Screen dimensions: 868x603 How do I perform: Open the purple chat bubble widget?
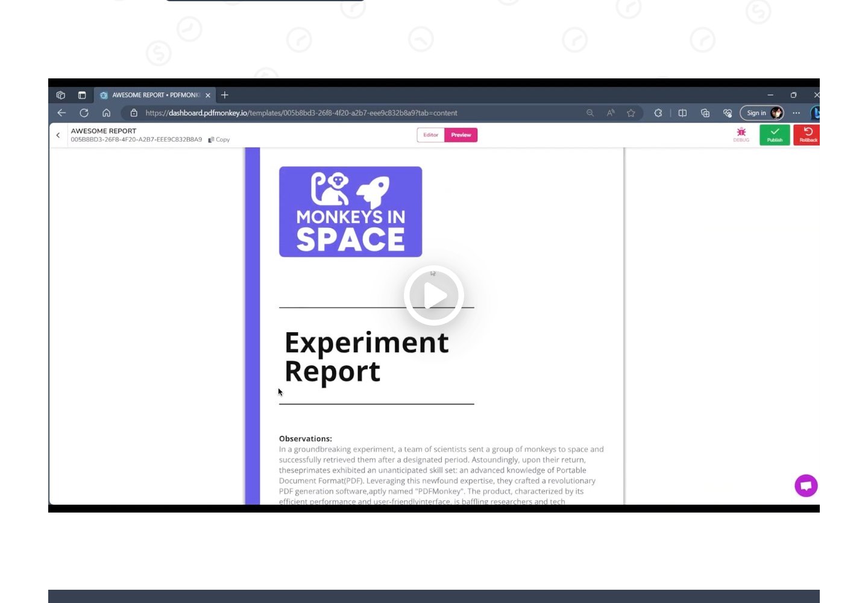point(806,486)
